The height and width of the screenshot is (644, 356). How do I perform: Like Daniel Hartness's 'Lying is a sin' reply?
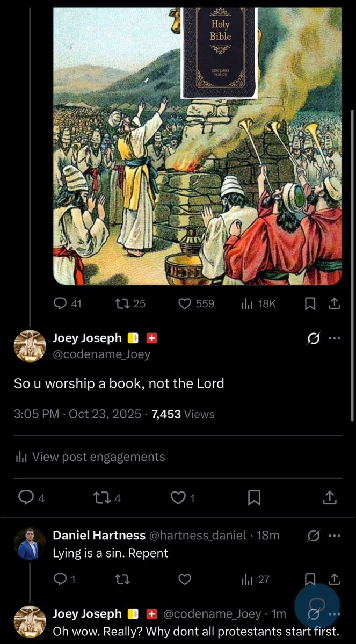(185, 579)
